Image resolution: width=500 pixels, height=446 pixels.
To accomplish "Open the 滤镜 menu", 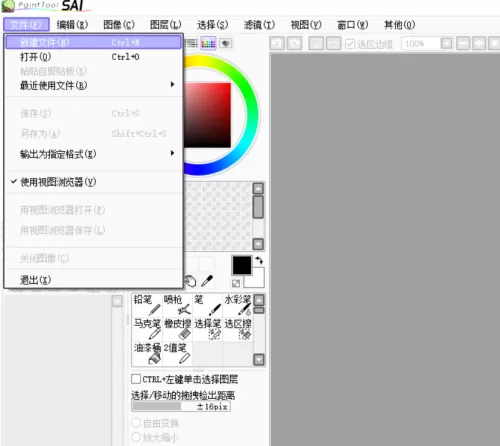I will [259, 25].
